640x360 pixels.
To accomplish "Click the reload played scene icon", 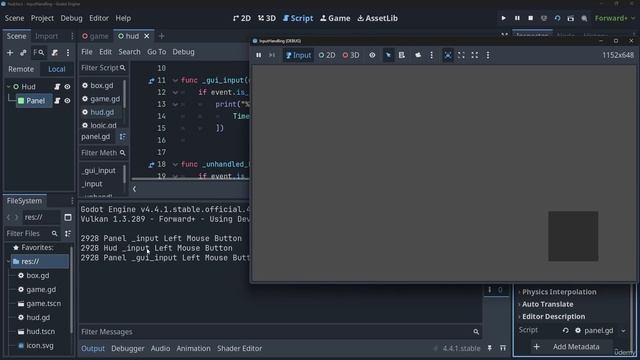I will tap(557, 18).
